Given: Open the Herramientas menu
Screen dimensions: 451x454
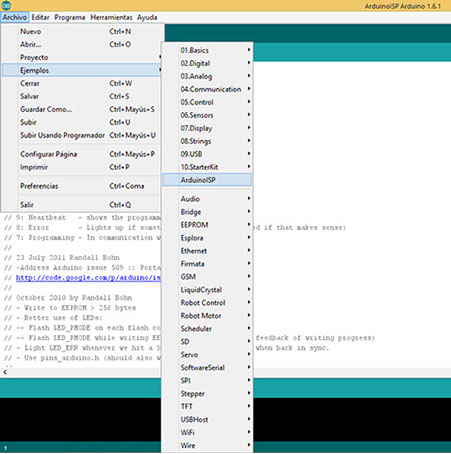Looking at the screenshot, I should tap(111, 17).
